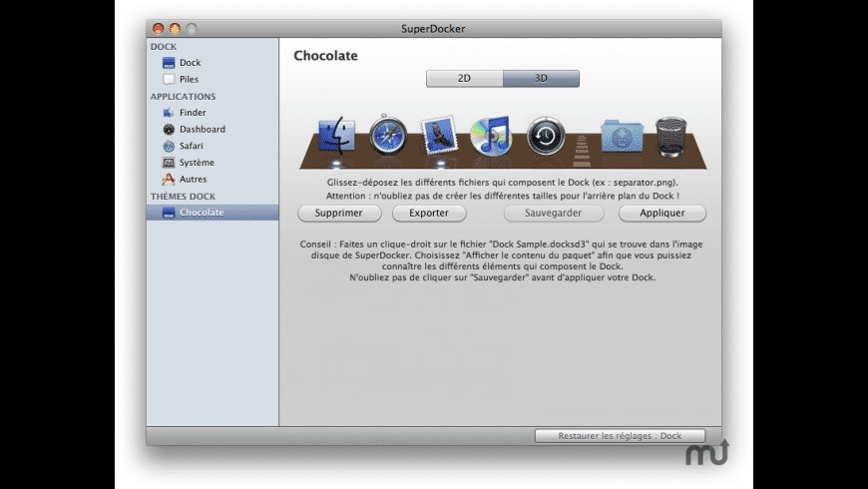Click the Time Machine icon in dock preview
Viewport: 868px width, 489px height.
tap(546, 136)
